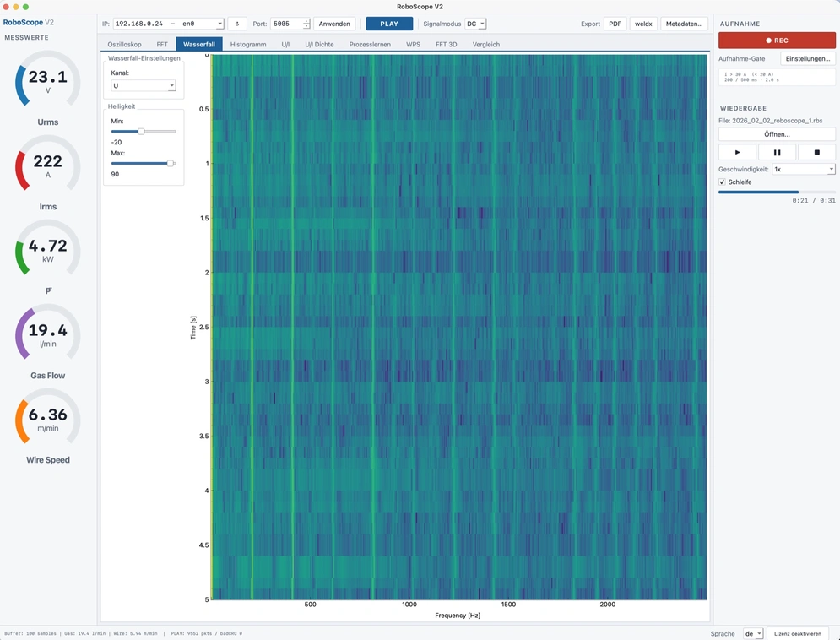Open the Histogramm tab
This screenshot has height=640, width=840.
[x=248, y=45]
